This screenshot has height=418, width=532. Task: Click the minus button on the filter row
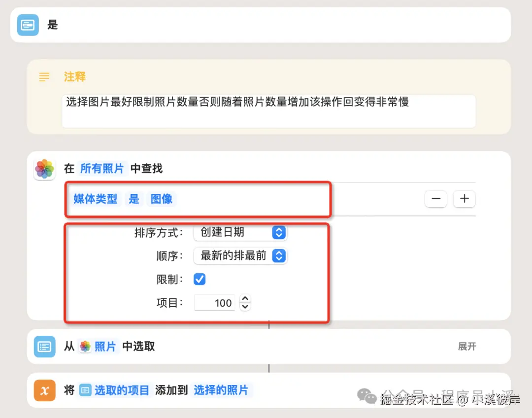point(435,199)
